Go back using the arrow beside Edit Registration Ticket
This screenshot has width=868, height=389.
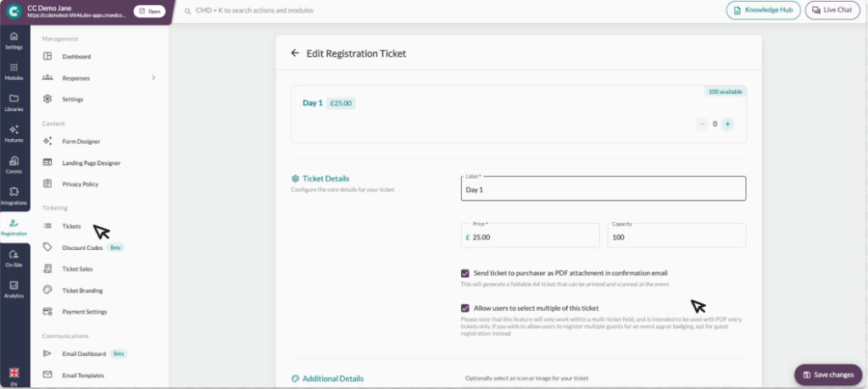point(295,53)
